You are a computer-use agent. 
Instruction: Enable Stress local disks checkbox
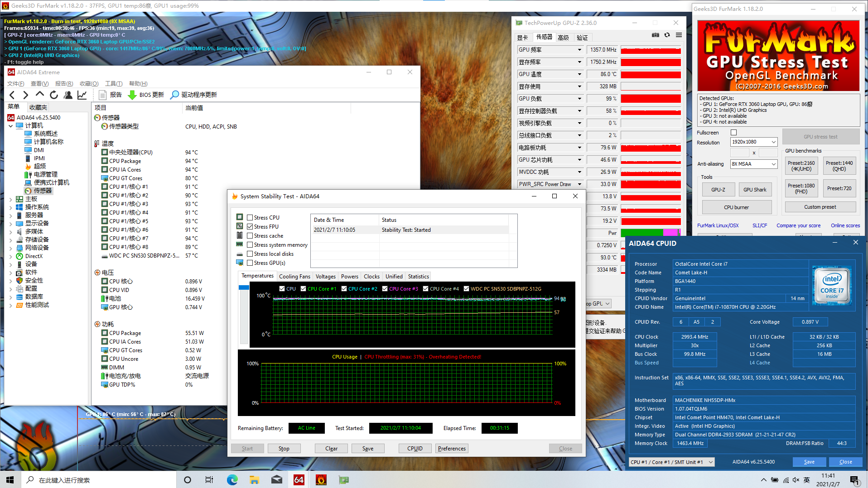pos(250,254)
